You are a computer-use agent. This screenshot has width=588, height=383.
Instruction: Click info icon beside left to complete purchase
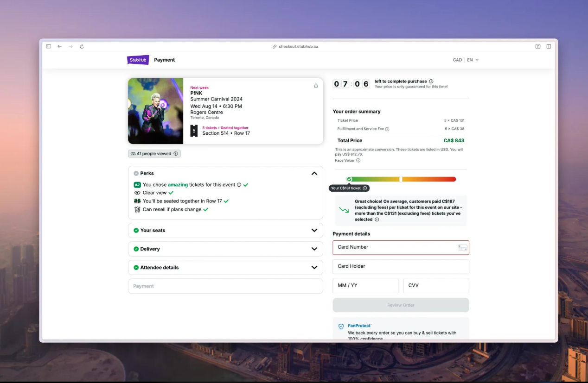tap(431, 81)
